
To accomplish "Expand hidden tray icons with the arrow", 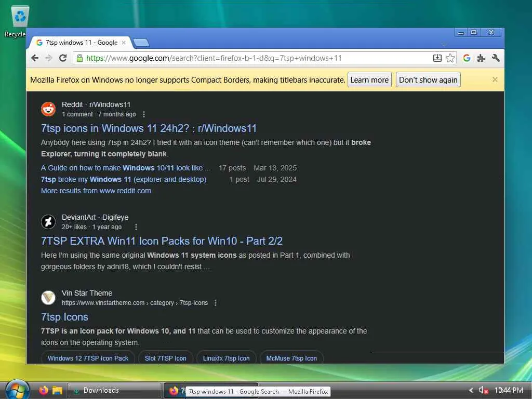I will coord(471,390).
